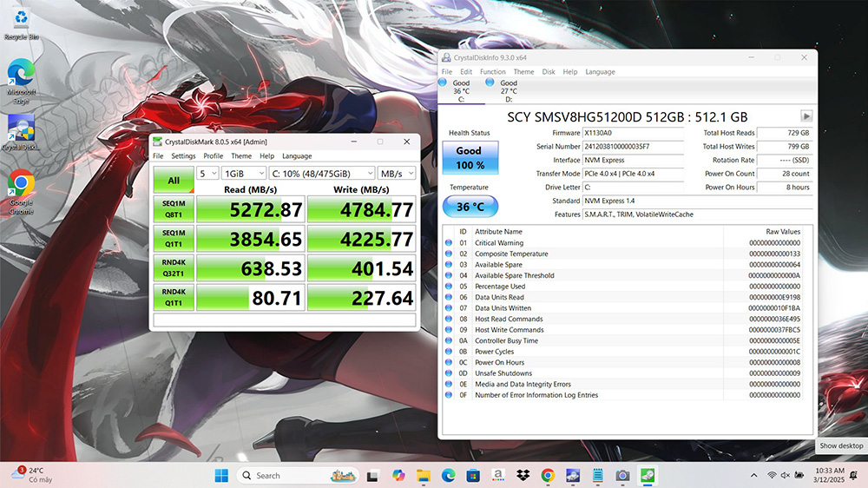The width and height of the screenshot is (868, 488).
Task: Click the Critical Warning status circle
Action: tap(449, 242)
